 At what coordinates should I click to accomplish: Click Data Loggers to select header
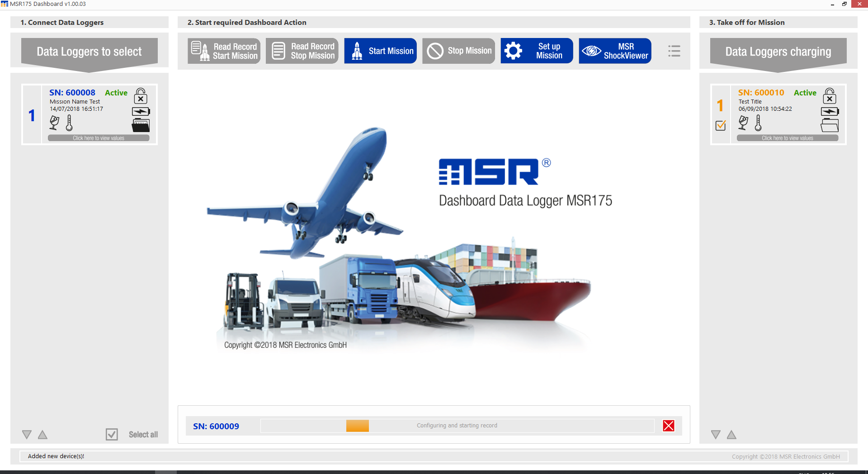(90, 54)
